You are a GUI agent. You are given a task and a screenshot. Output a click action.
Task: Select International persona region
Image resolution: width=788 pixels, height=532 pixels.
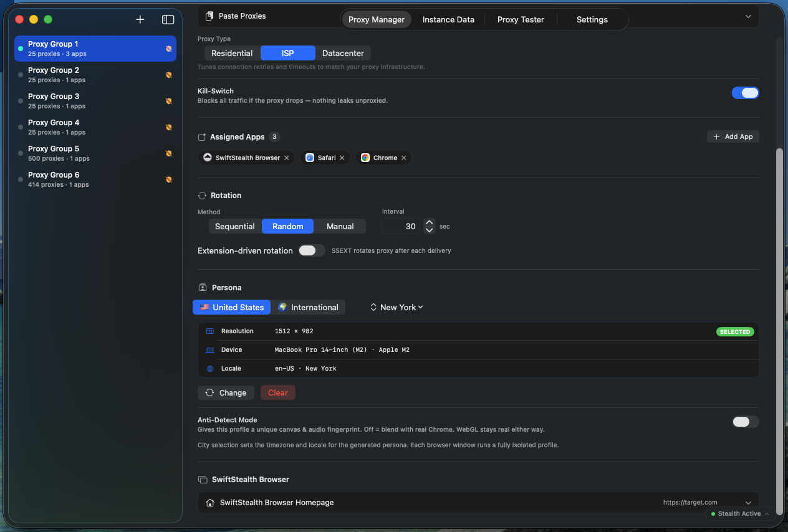(x=308, y=307)
